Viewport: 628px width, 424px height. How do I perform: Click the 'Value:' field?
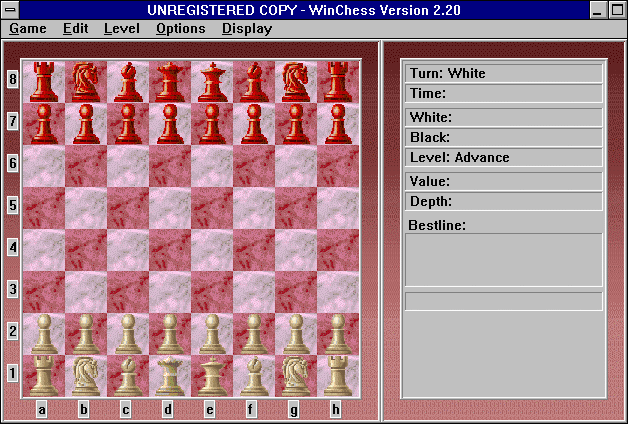pyautogui.click(x=504, y=181)
